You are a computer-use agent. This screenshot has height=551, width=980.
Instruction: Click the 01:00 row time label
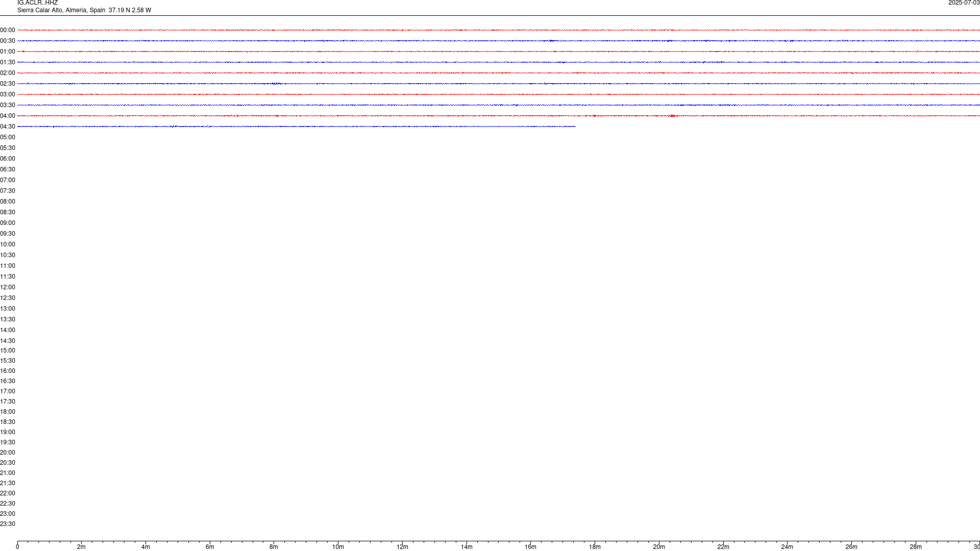tap(8, 52)
